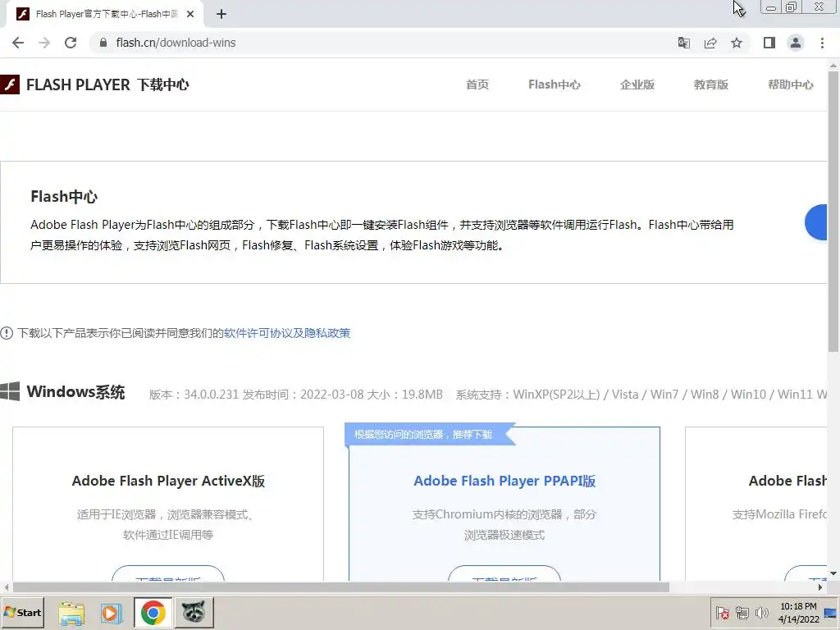840x630 pixels.
Task: Open the raccoon app taskbar icon
Action: (194, 613)
